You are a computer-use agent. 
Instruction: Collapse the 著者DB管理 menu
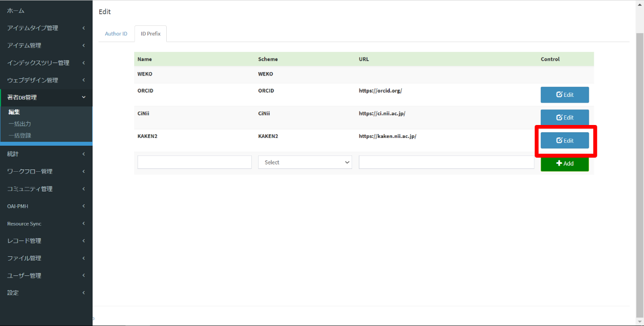(22, 97)
